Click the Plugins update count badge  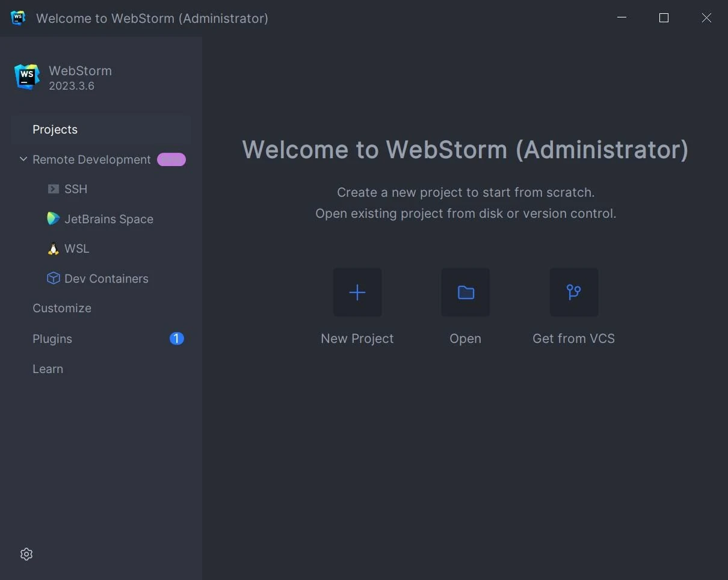176,339
